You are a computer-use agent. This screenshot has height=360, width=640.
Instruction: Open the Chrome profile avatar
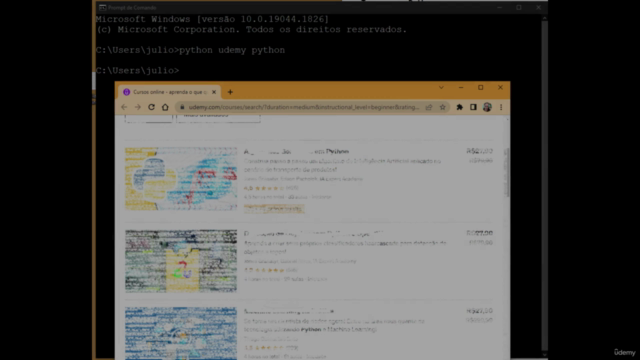487,107
